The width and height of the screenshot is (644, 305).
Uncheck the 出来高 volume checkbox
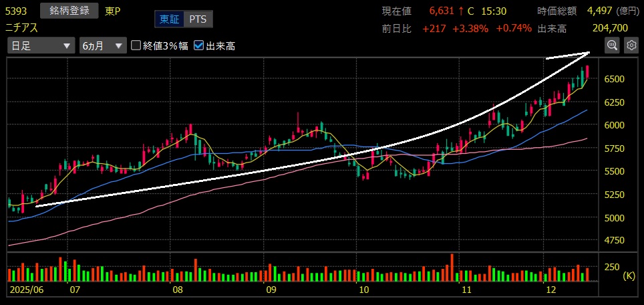pos(198,45)
